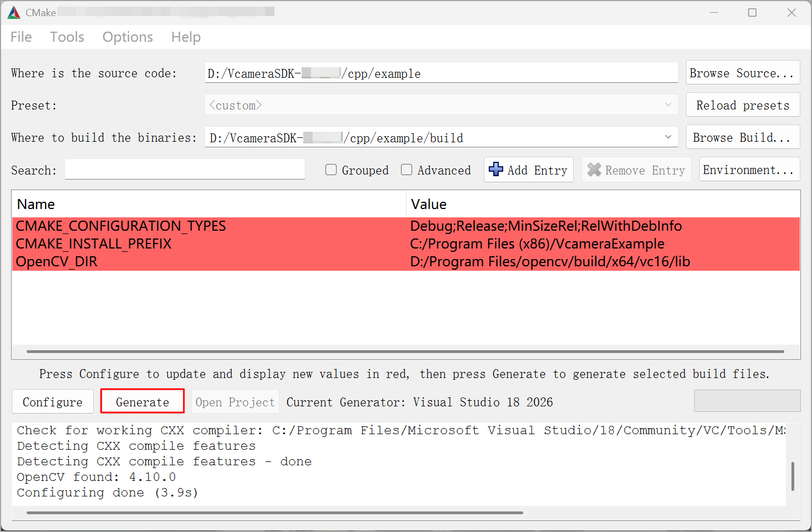Click the cache entries horizontal scrollbar

(x=405, y=352)
